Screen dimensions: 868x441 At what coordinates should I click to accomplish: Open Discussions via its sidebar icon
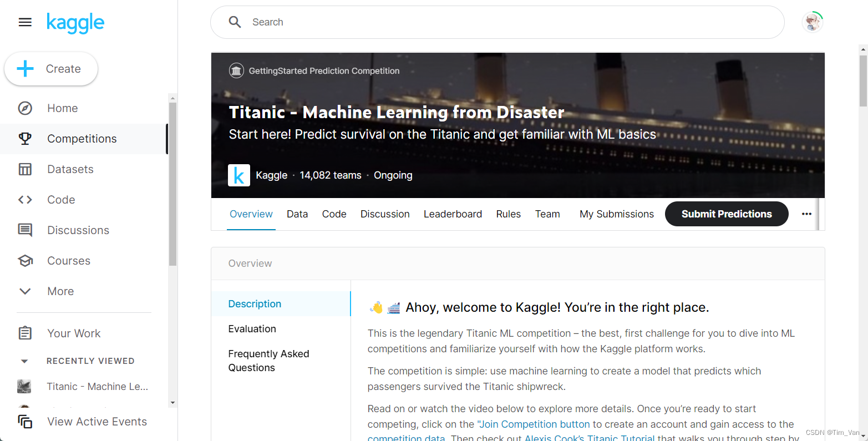(25, 230)
